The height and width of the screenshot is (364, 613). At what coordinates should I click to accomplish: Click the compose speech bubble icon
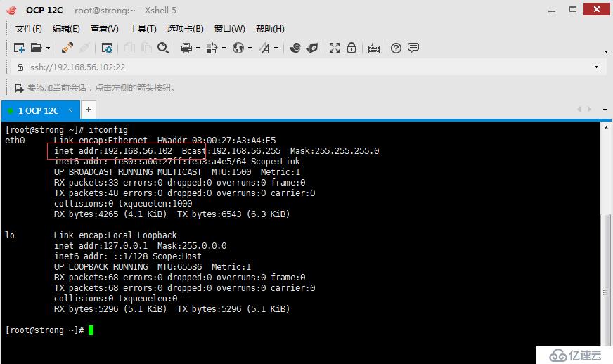point(413,48)
